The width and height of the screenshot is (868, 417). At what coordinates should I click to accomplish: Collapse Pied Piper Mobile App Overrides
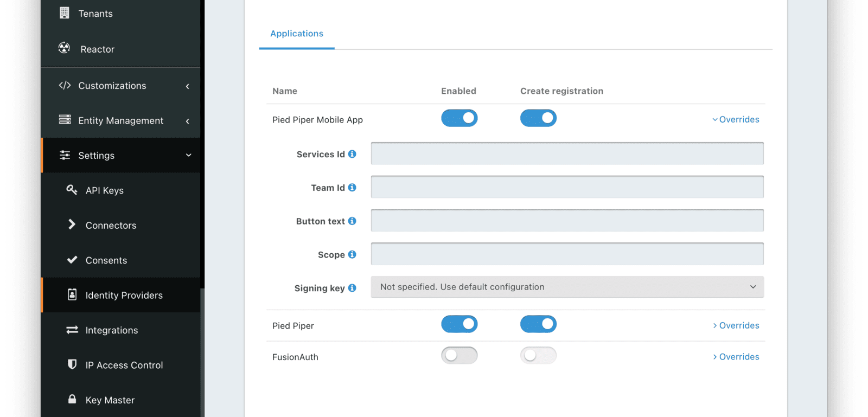(736, 119)
